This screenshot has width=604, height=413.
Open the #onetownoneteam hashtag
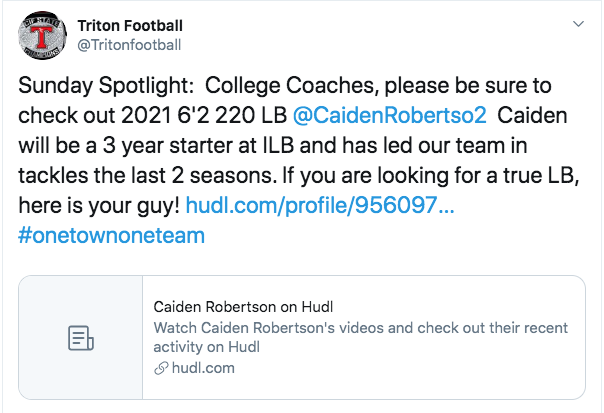[111, 235]
